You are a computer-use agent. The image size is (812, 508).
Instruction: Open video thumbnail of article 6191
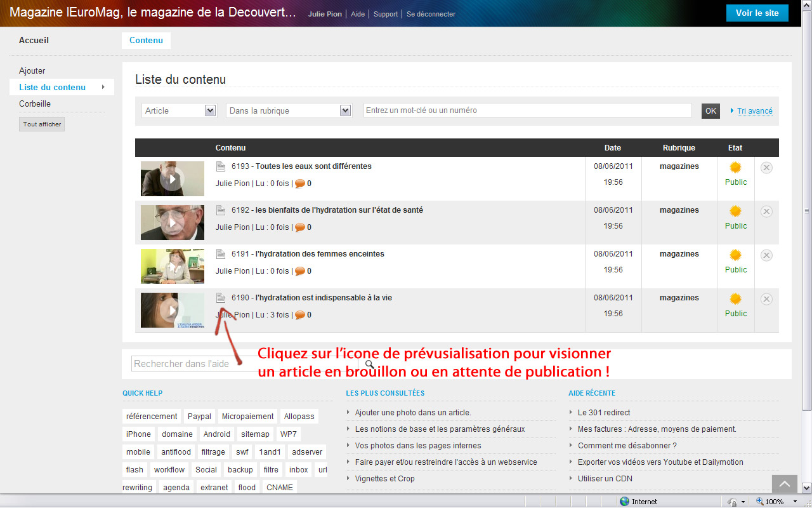(172, 266)
